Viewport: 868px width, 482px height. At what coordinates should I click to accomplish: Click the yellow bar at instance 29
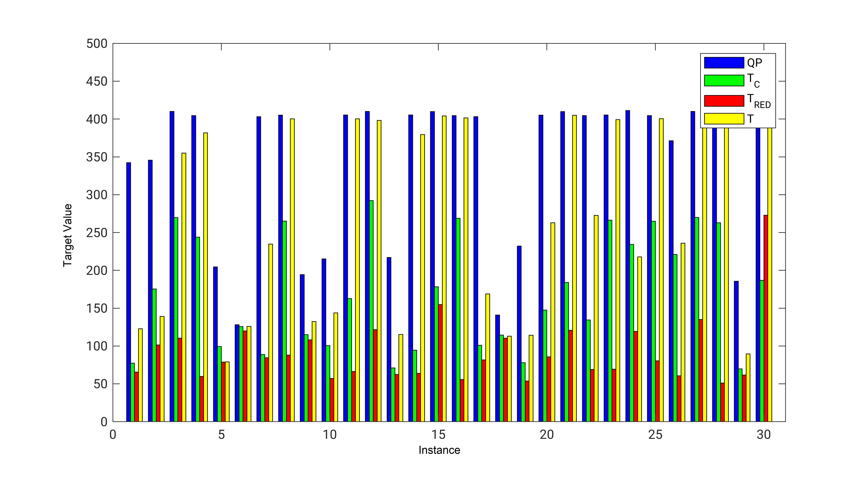click(748, 387)
